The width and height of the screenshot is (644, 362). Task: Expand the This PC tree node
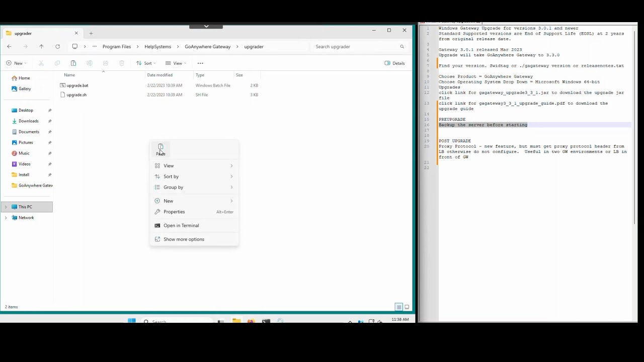click(x=6, y=207)
